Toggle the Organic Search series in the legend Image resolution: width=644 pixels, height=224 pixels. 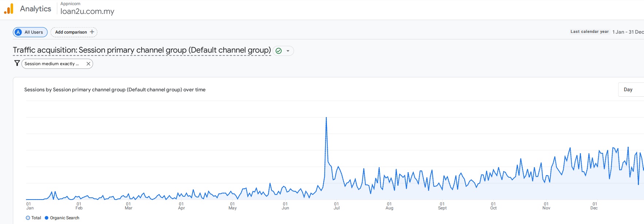(x=62, y=218)
